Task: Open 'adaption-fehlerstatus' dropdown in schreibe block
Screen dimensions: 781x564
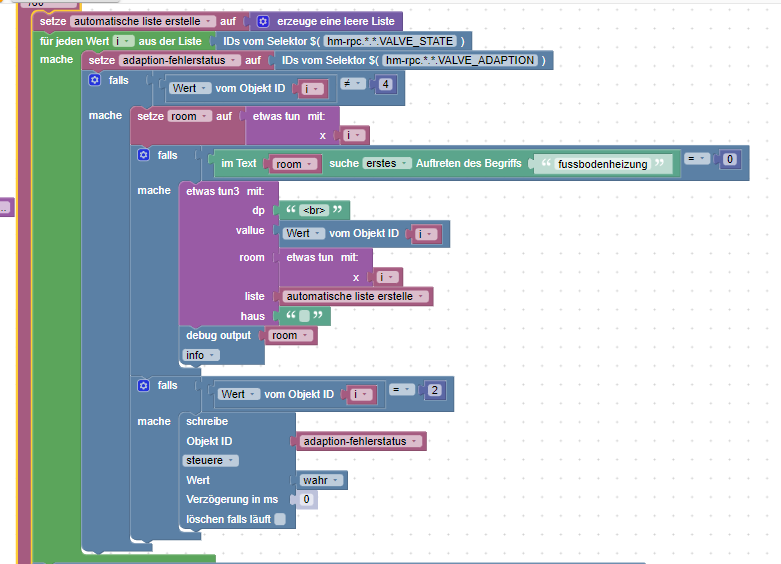Action: (x=361, y=441)
